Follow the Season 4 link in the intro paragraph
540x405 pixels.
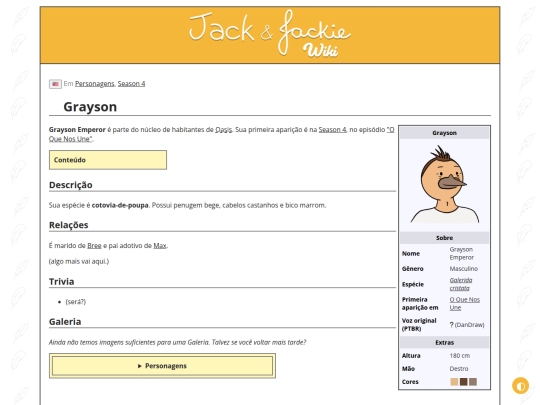coord(332,130)
